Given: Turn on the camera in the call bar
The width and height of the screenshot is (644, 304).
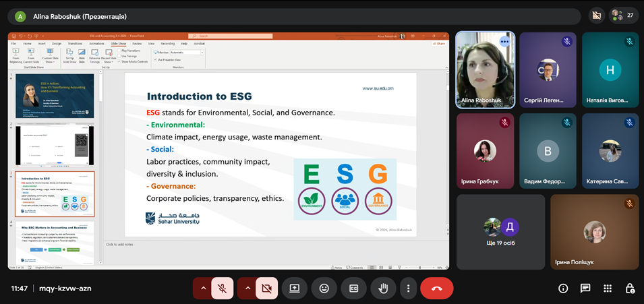Looking at the screenshot, I should coord(266,288).
